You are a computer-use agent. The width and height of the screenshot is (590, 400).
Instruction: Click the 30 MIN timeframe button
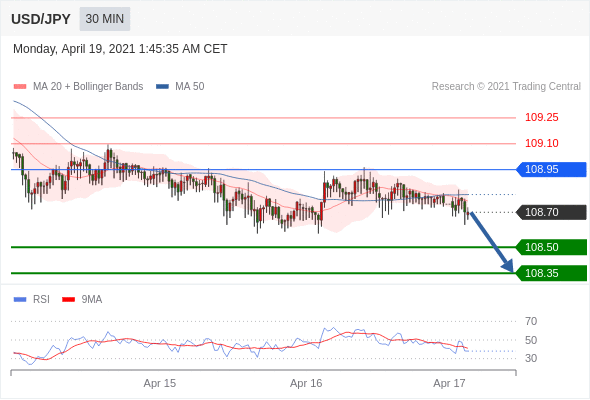pyautogui.click(x=105, y=19)
